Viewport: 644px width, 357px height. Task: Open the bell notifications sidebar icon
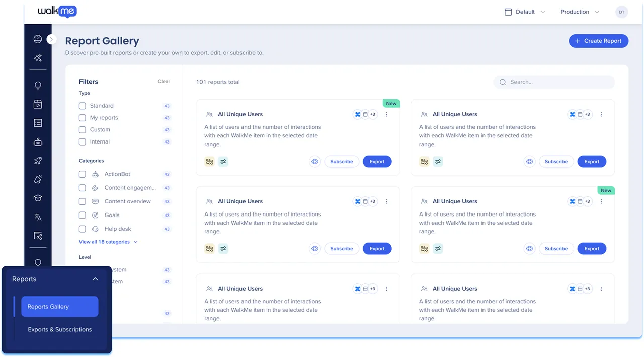click(x=38, y=179)
